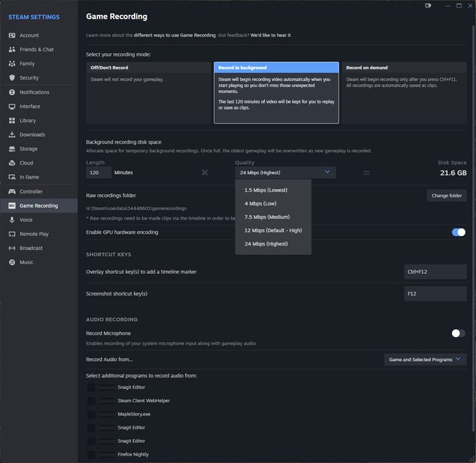Screen dimensions: 476x463
Task: Click the timeline marker shortcut field Ctrl+F12
Action: pos(434,272)
